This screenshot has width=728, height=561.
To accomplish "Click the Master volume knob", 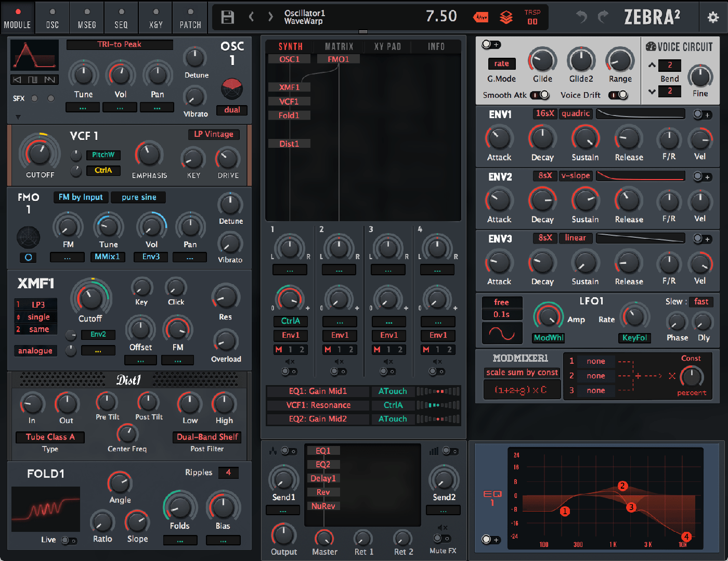I will coord(324,538).
